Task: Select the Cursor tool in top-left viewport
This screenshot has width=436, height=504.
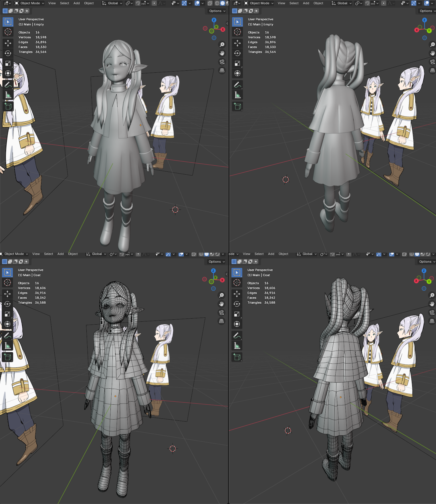Action: point(8,32)
